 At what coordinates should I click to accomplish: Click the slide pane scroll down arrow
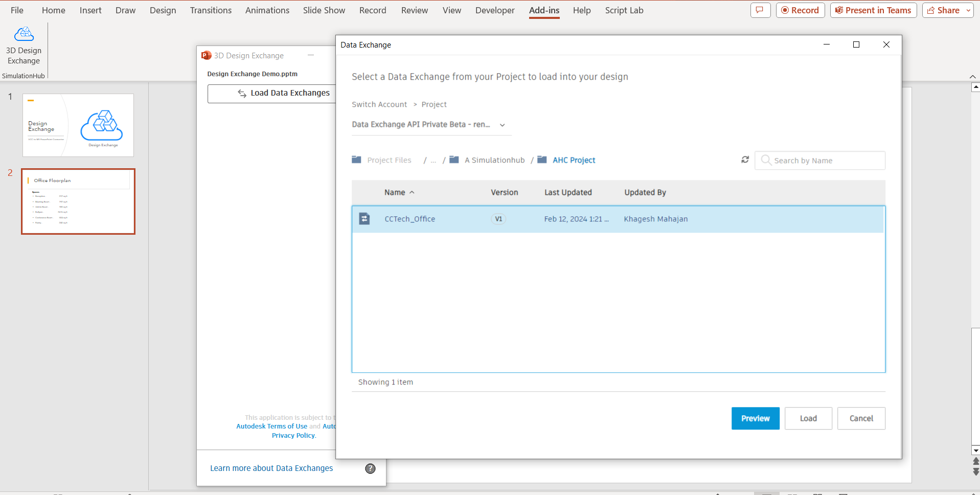pyautogui.click(x=975, y=451)
